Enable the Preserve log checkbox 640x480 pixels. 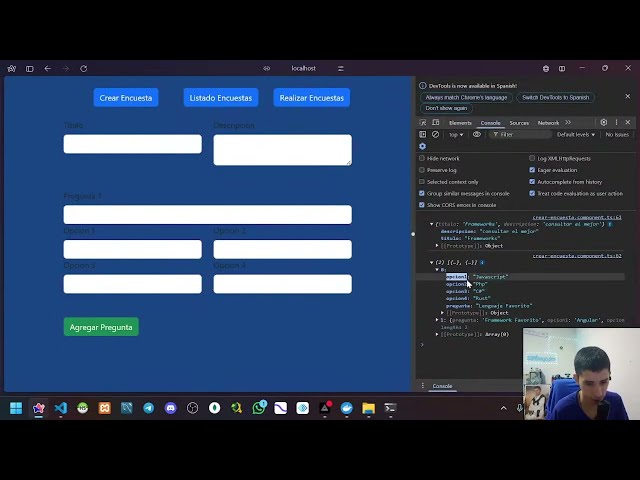coord(422,170)
